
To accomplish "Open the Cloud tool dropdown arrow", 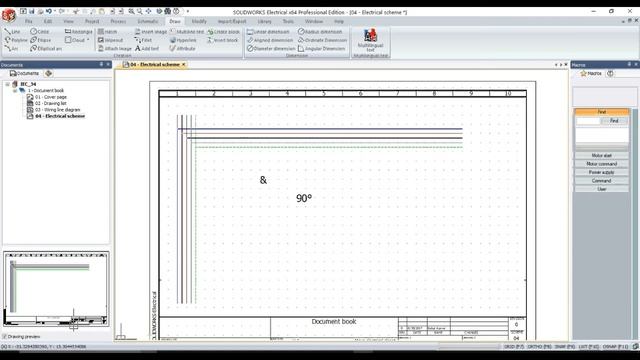I will pyautogui.click(x=88, y=40).
